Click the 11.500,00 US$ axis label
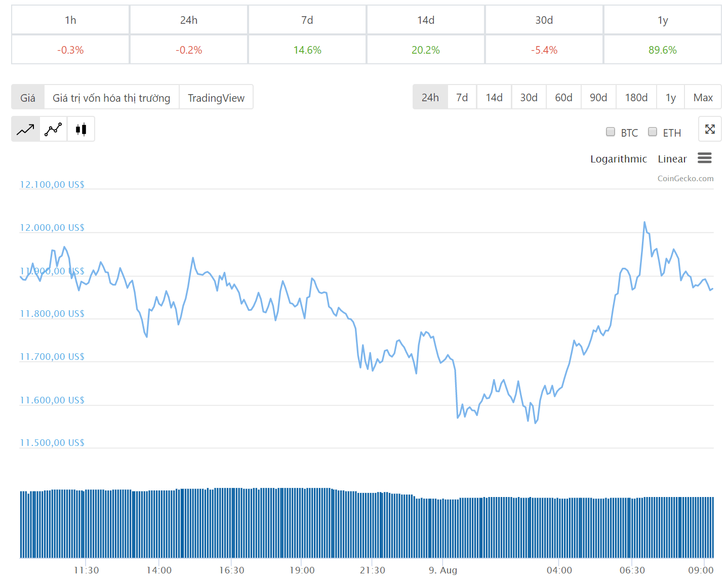This screenshot has width=728, height=579. 52,442
